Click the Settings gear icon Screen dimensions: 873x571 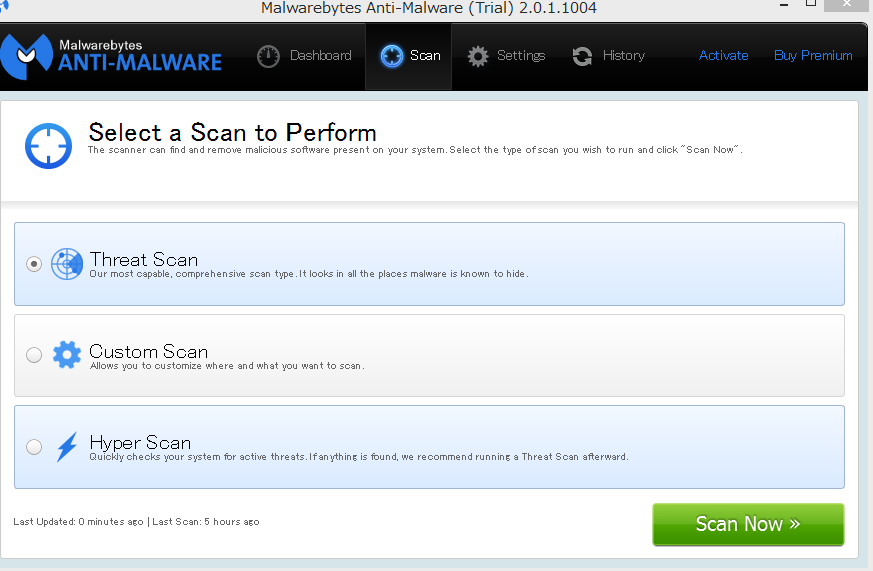(478, 56)
